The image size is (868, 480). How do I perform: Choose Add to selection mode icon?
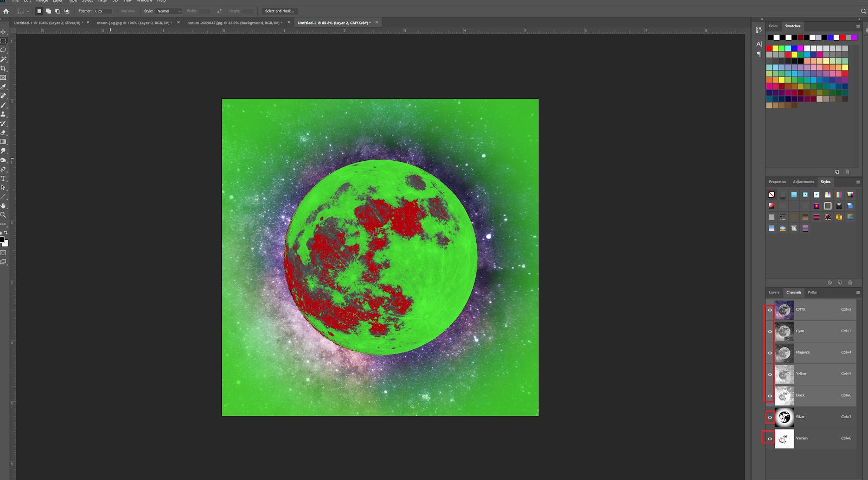click(x=48, y=11)
